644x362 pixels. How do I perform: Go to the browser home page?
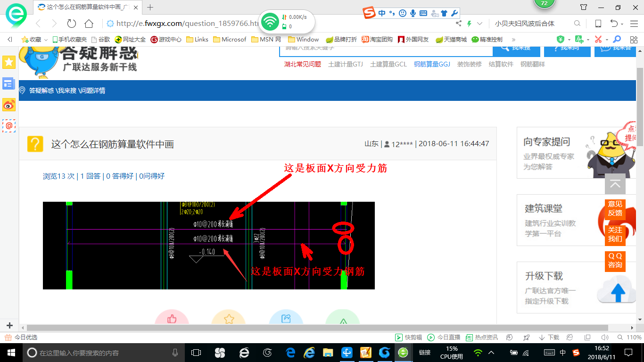[89, 24]
